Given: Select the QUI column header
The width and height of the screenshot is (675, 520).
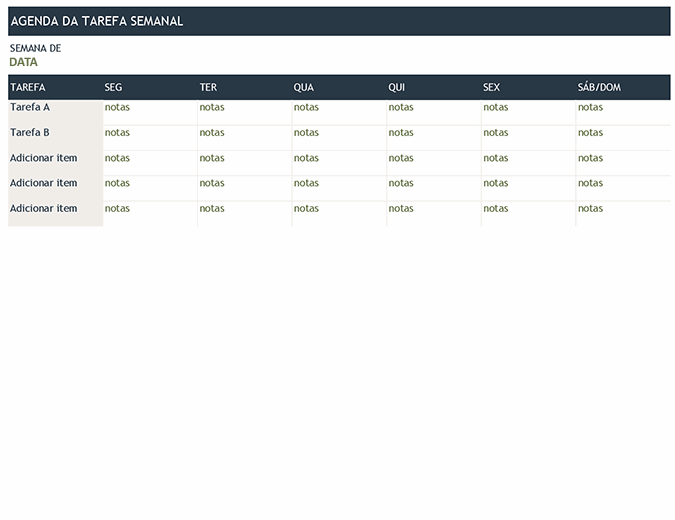Looking at the screenshot, I should click(x=397, y=87).
